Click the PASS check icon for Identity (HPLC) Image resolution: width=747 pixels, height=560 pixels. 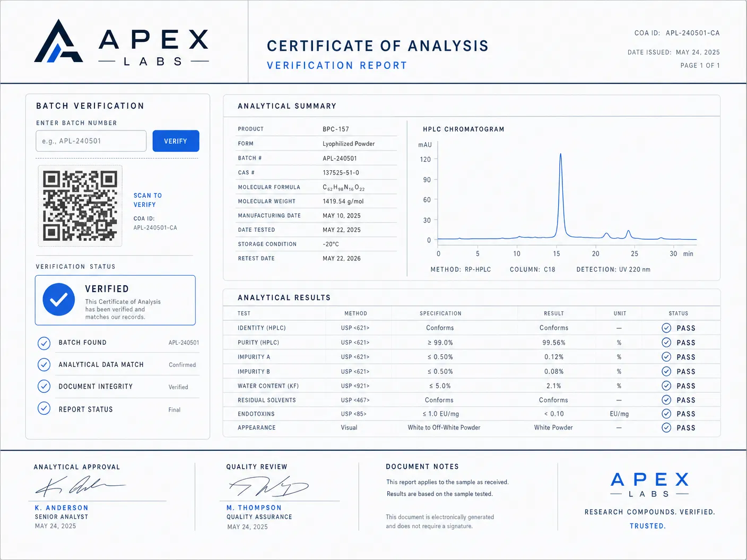[x=666, y=328]
